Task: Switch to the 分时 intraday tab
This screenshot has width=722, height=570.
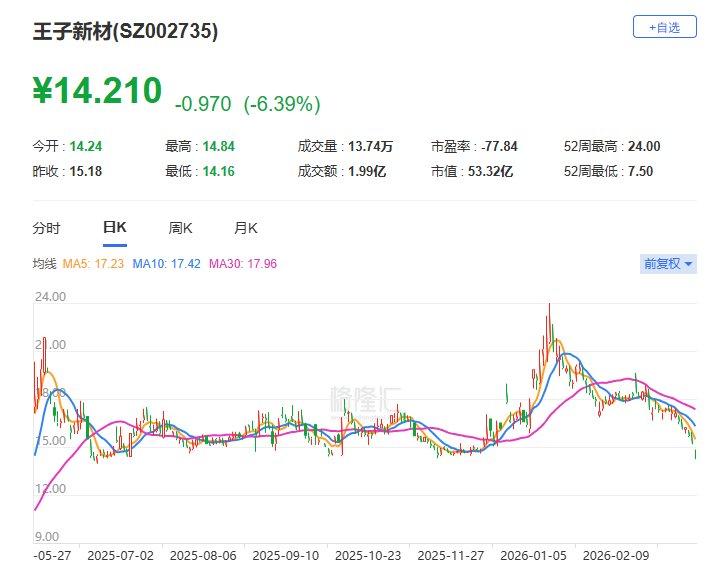Action: [47, 228]
